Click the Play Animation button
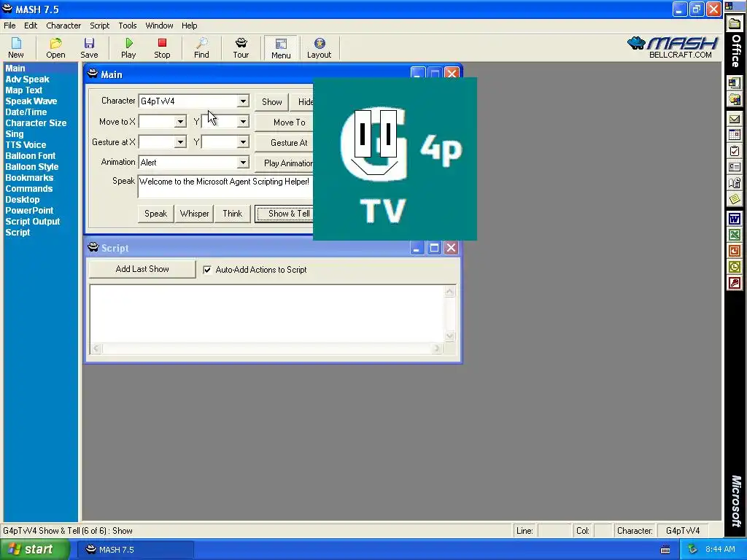 pyautogui.click(x=285, y=163)
